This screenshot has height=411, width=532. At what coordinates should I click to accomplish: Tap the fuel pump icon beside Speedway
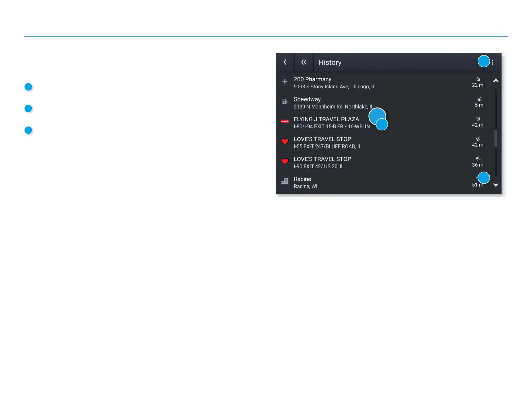(x=285, y=101)
